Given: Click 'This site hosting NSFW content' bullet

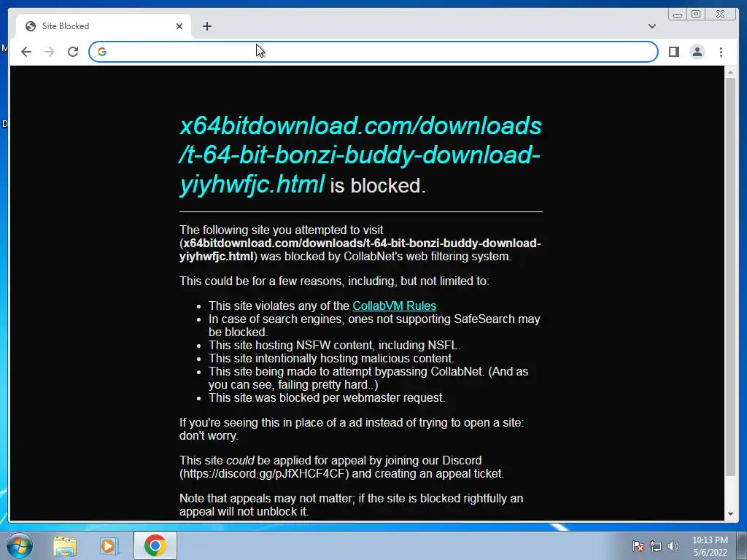Looking at the screenshot, I should click(334, 345).
